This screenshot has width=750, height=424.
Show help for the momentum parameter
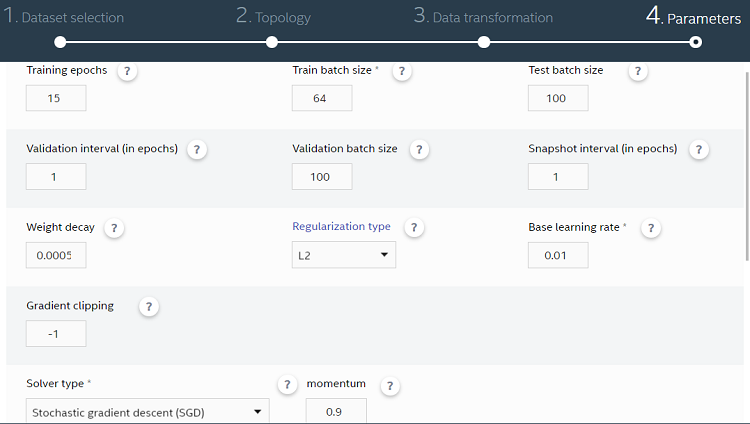coord(390,386)
